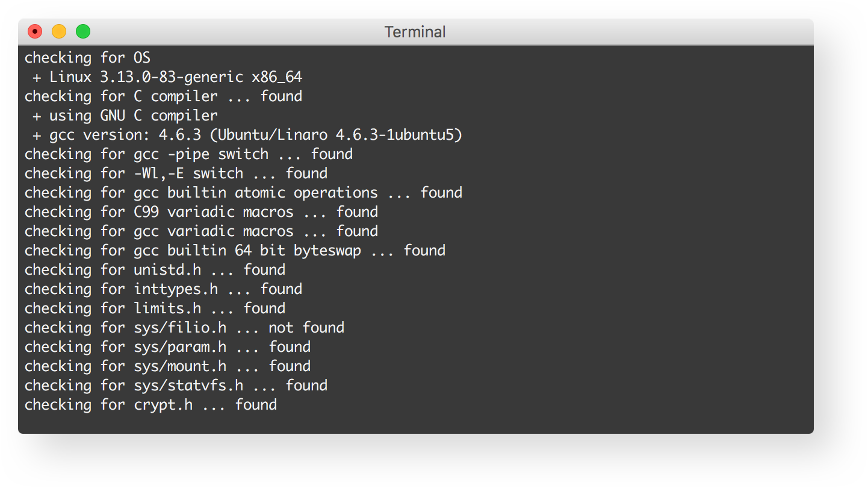Image resolution: width=868 pixels, height=488 pixels.
Task: Click the 'crypt.h ... found' line
Action: click(x=150, y=405)
